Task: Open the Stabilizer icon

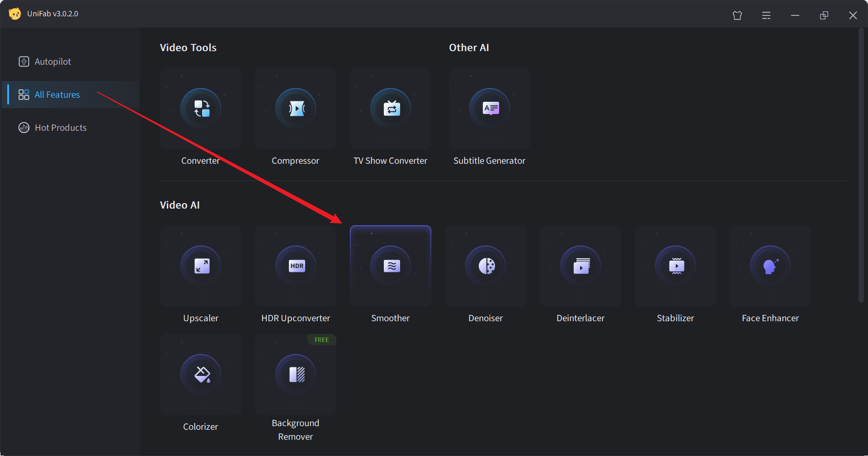Action: pos(675,266)
